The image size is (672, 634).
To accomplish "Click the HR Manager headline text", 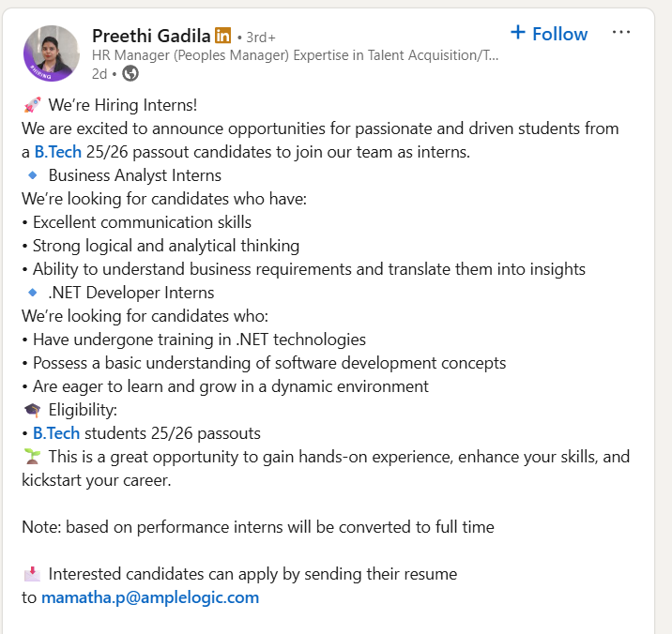I will pyautogui.click(x=295, y=55).
